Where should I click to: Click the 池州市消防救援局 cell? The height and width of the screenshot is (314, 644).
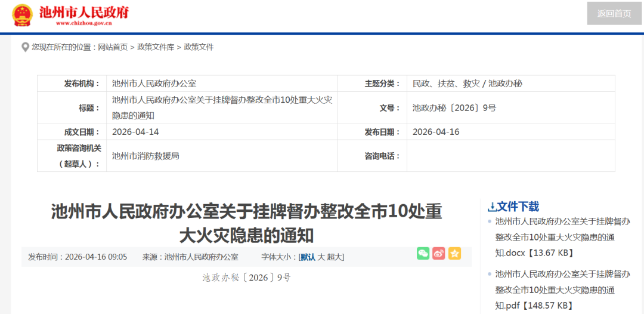(x=222, y=156)
